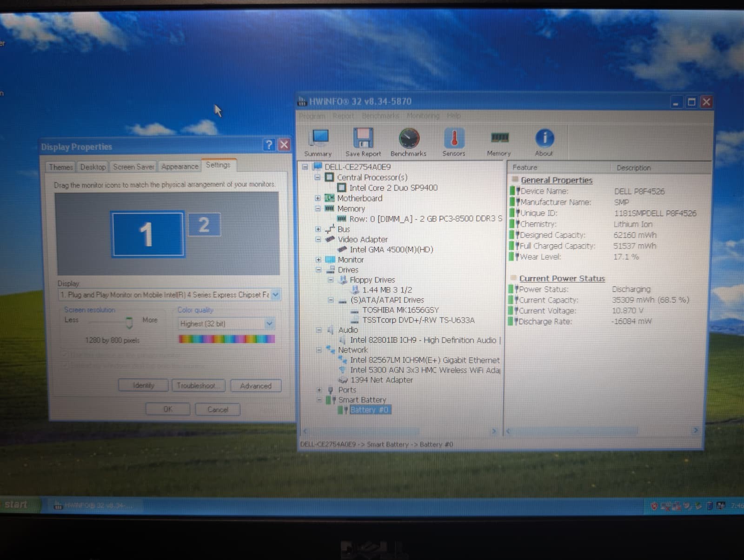Image resolution: width=744 pixels, height=560 pixels.
Task: Click the Save Report floppy icon
Action: 363,138
